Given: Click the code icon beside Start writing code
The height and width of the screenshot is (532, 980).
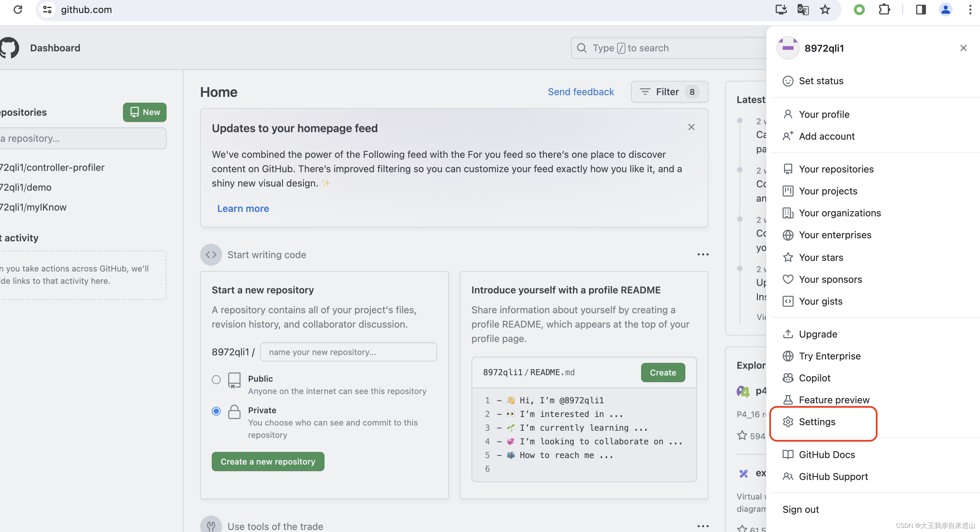Looking at the screenshot, I should tap(211, 254).
